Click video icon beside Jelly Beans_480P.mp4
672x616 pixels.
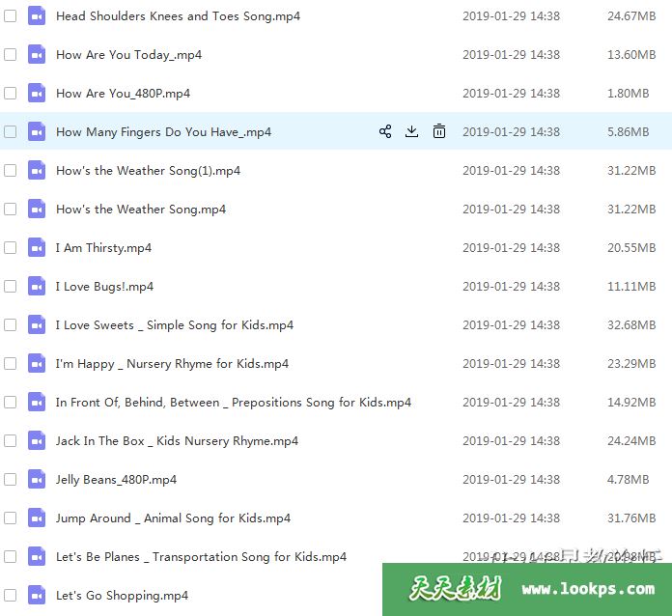pos(37,479)
